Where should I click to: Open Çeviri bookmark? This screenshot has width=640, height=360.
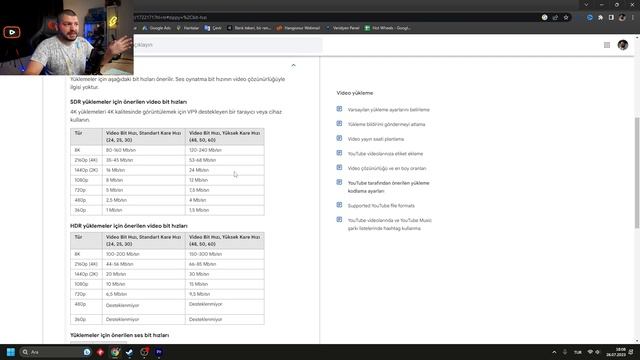213,28
